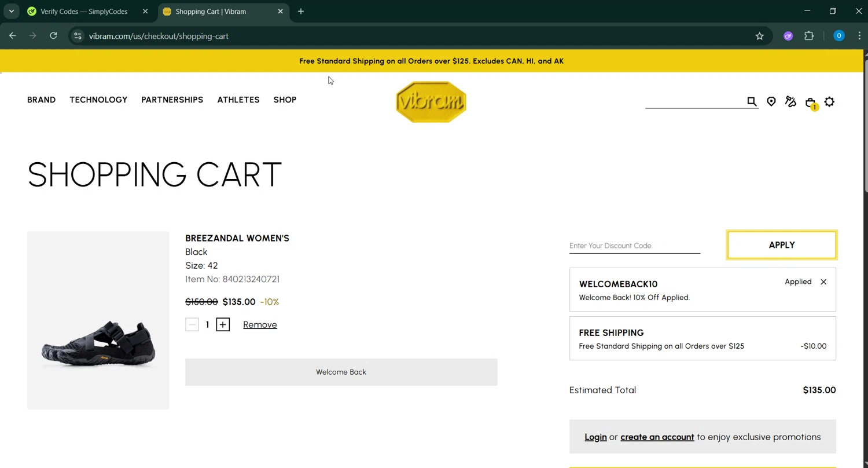Click the Size: 42 text
The width and height of the screenshot is (868, 468).
click(201, 265)
